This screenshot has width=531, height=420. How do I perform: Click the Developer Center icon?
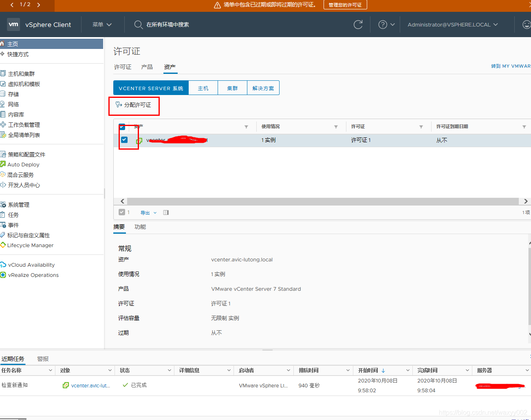pyautogui.click(x=3, y=185)
